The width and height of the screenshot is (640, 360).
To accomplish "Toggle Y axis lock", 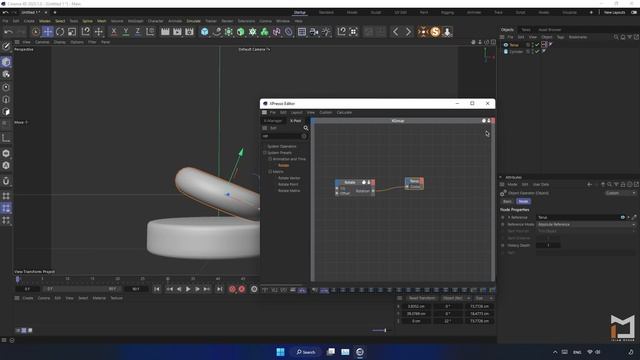I will click(126, 31).
